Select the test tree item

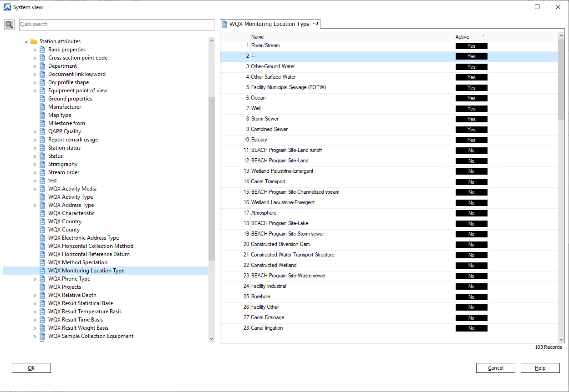[x=52, y=181]
